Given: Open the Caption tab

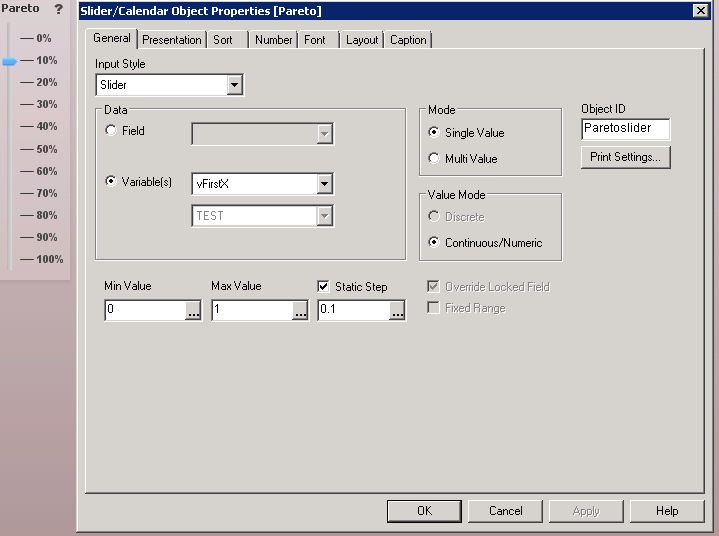Looking at the screenshot, I should 408,40.
